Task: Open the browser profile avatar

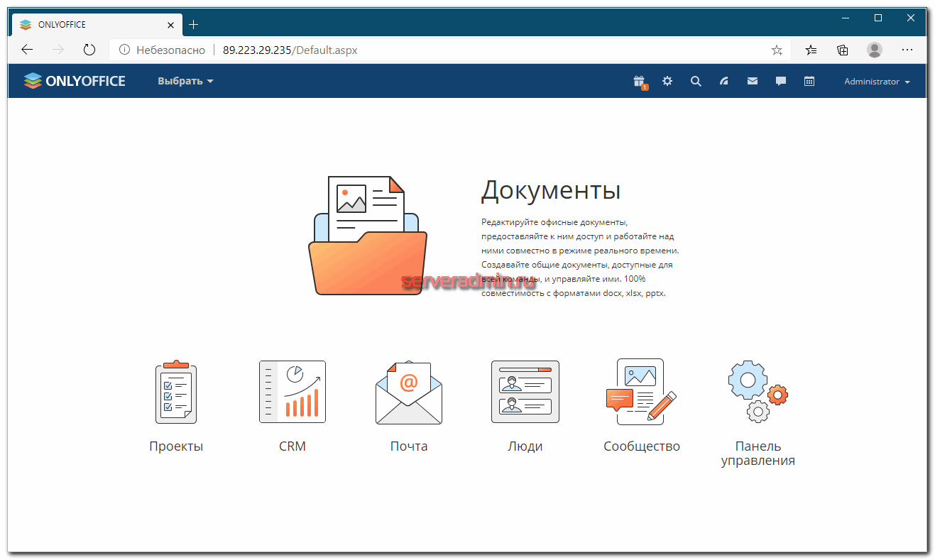Action: (x=875, y=50)
